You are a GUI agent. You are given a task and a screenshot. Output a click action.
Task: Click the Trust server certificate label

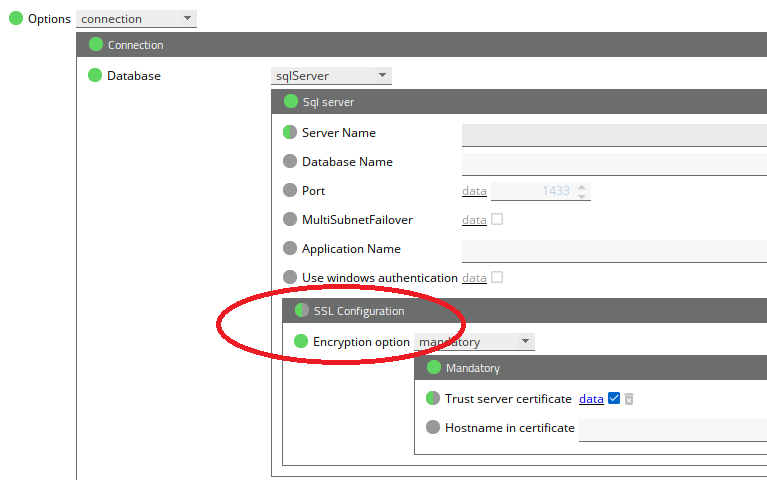(x=508, y=399)
